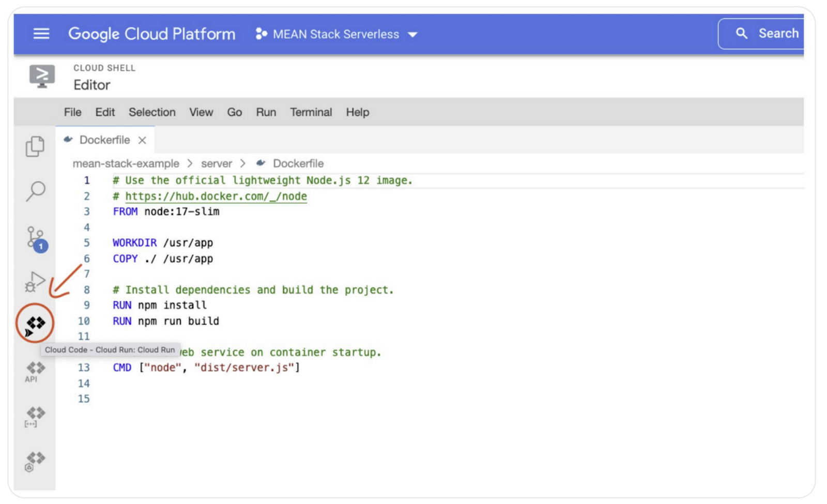The width and height of the screenshot is (827, 504).
Task: Open the Terminal menu
Action: [x=311, y=112]
